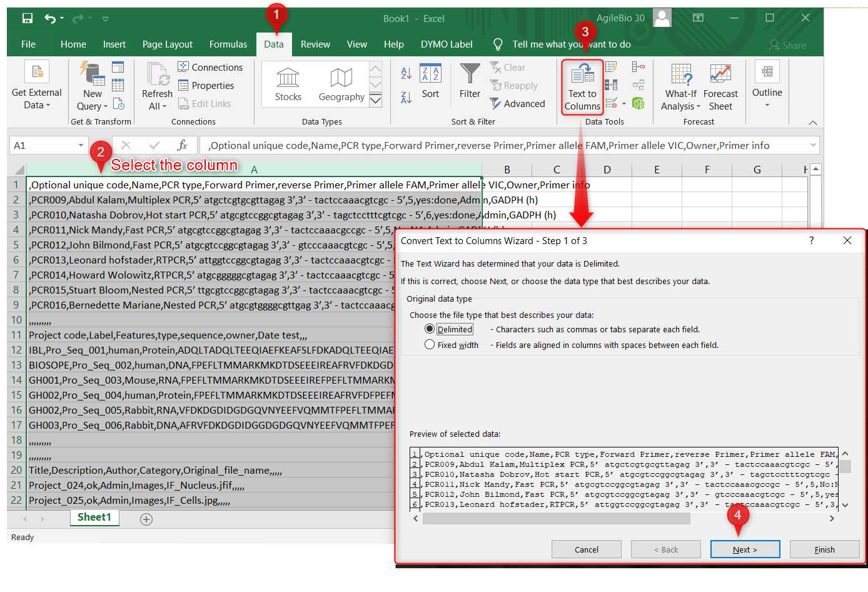The image size is (868, 592).
Task: Click the preview horizontal scrollbar
Action: point(557,519)
